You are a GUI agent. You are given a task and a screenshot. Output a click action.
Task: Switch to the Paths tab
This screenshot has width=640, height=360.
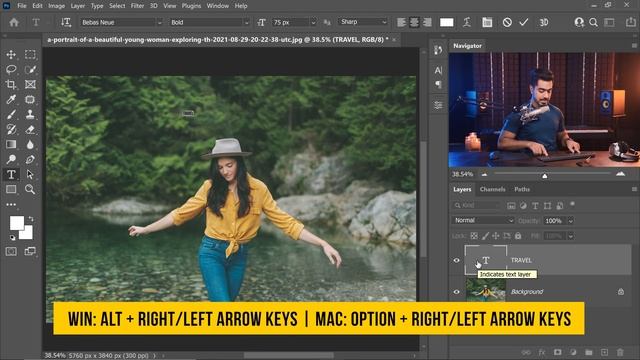point(522,189)
